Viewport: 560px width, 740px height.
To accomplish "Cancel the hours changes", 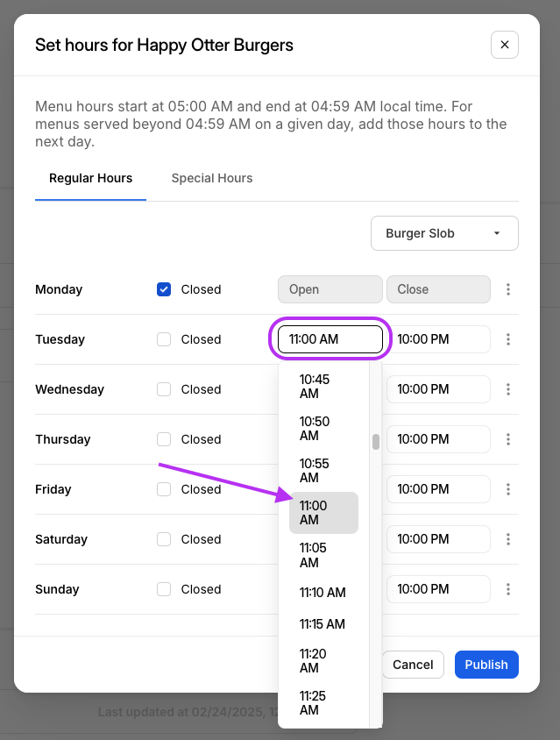I will tap(413, 665).
